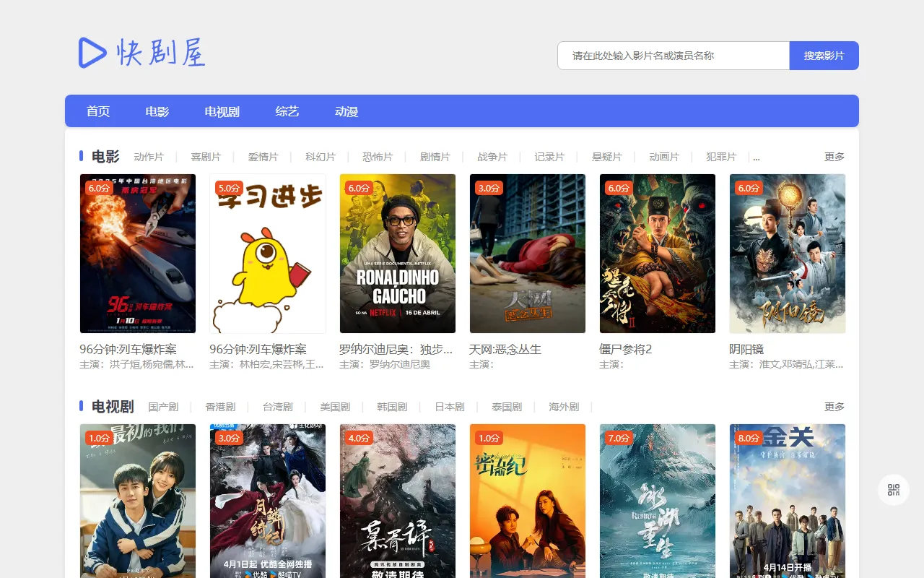
Task: Click the 快剧屋 play-triangle logo
Action: (92, 53)
